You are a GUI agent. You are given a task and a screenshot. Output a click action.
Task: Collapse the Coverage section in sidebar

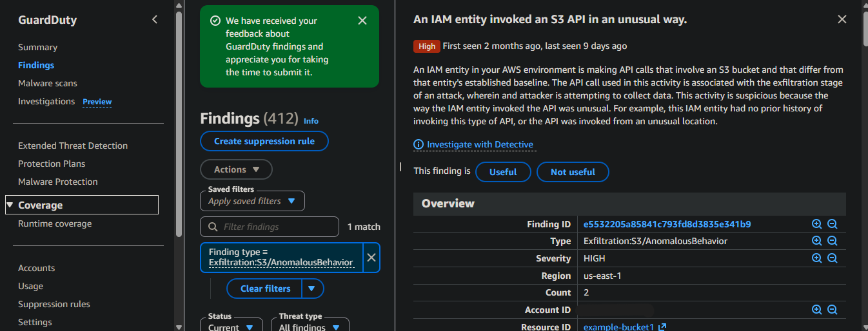[x=10, y=205]
